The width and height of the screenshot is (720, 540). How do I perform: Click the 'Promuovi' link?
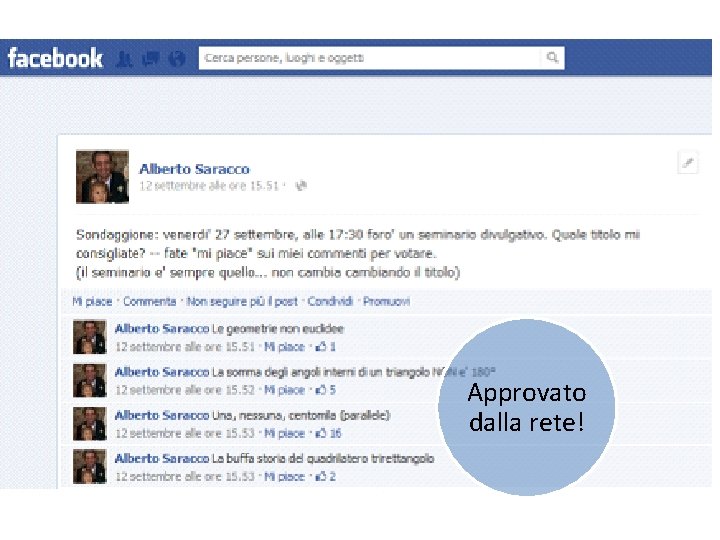[x=386, y=302]
